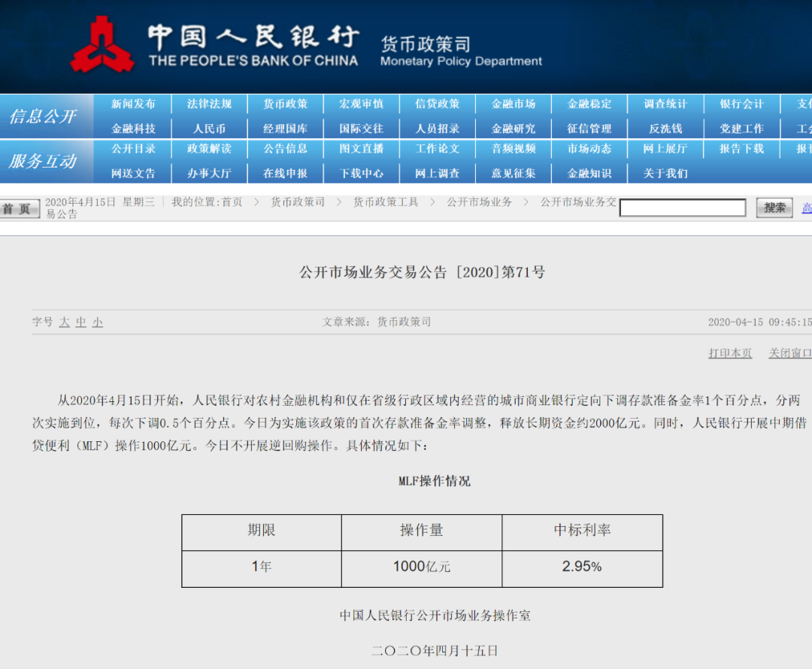Go to 银行会计 section
Viewport: 812px width, 669px height.
(x=741, y=104)
